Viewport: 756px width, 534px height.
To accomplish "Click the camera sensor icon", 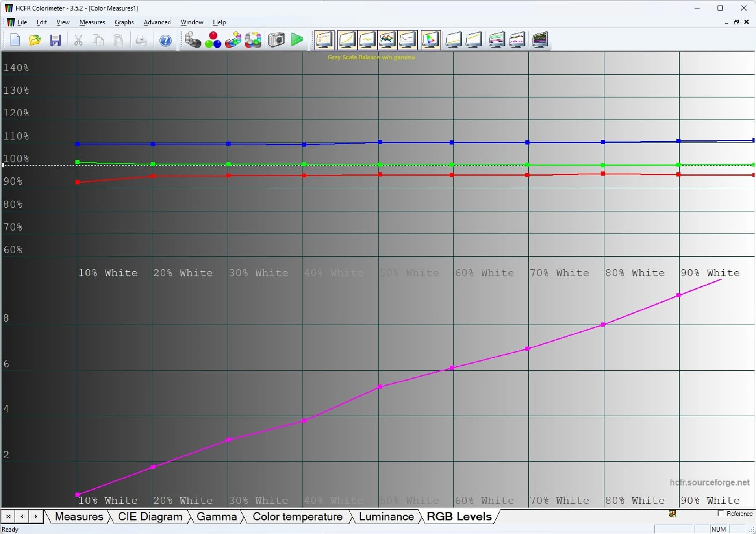I will 276,40.
